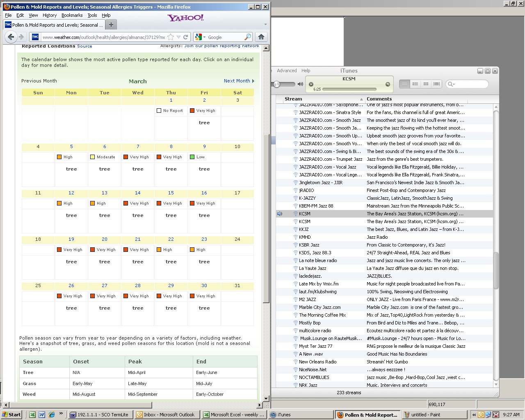
Task: Open the iTunes Advanced menu
Action: (287, 71)
